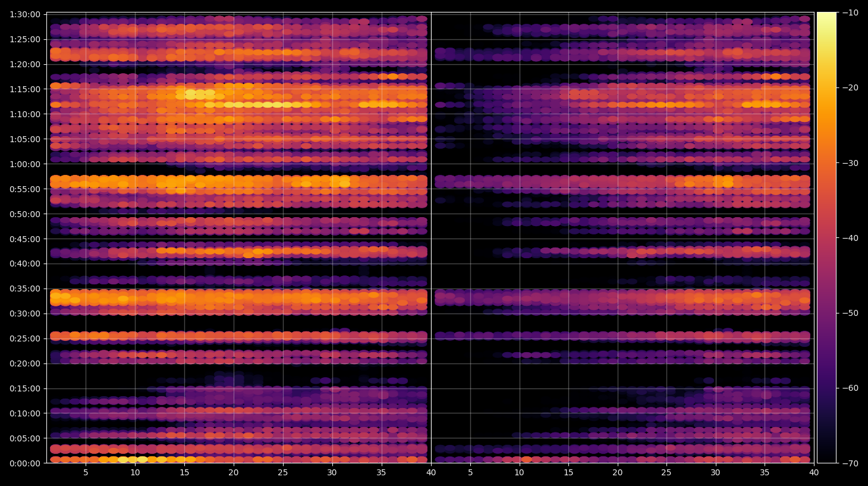This screenshot has width=868, height=486.
Task: Pick x-axis tick 20 under the left plot
Action: [x=234, y=473]
